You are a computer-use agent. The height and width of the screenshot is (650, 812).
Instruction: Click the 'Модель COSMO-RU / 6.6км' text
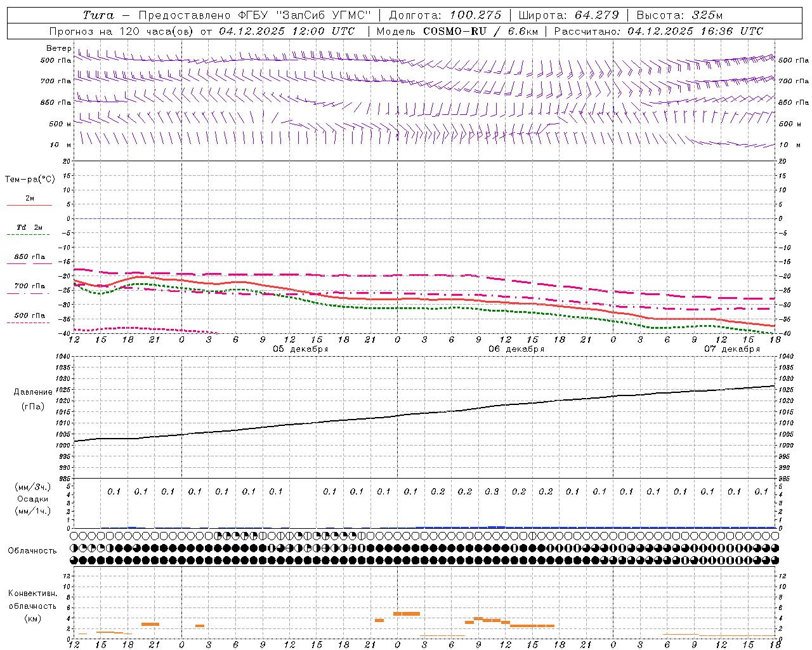pyautogui.click(x=457, y=31)
